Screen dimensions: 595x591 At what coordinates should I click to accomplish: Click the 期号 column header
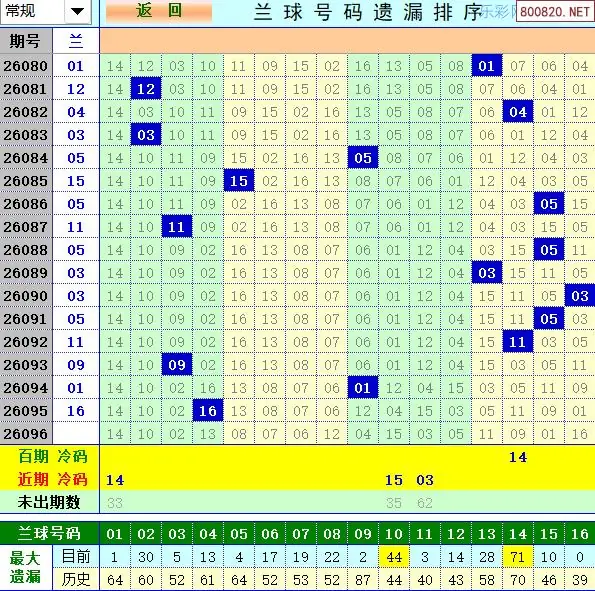pyautogui.click(x=25, y=41)
